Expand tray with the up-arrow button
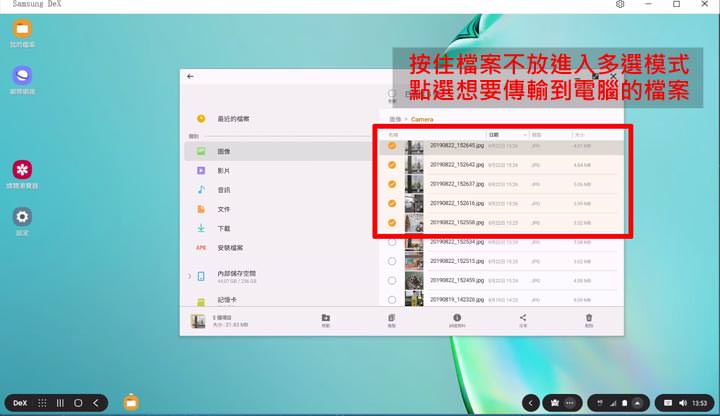This screenshot has width=720, height=416. 637,403
